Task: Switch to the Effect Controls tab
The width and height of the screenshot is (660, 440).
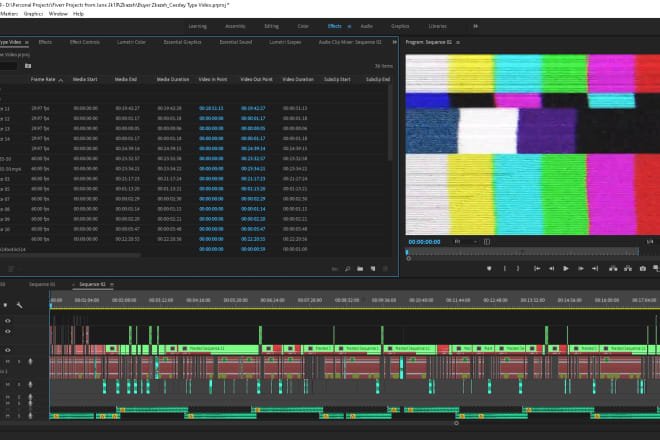Action: tap(85, 42)
